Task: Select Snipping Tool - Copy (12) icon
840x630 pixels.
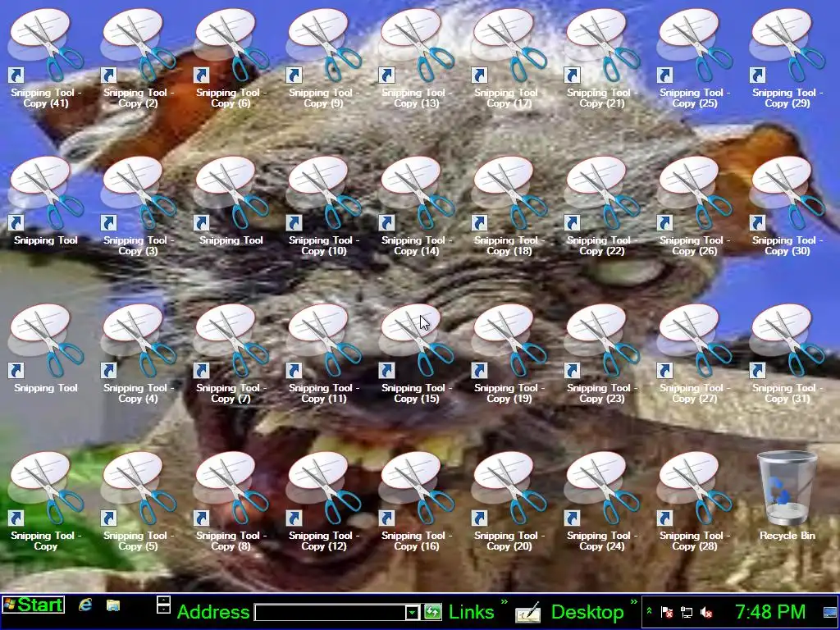Action: tap(323, 501)
